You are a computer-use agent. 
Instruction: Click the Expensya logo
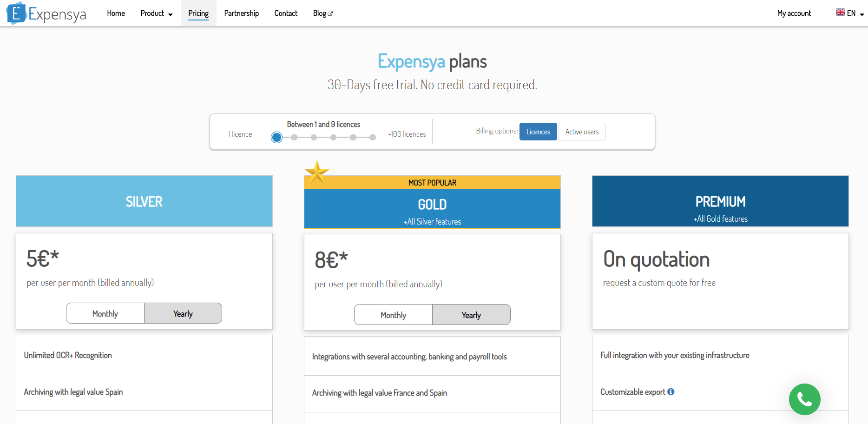46,13
